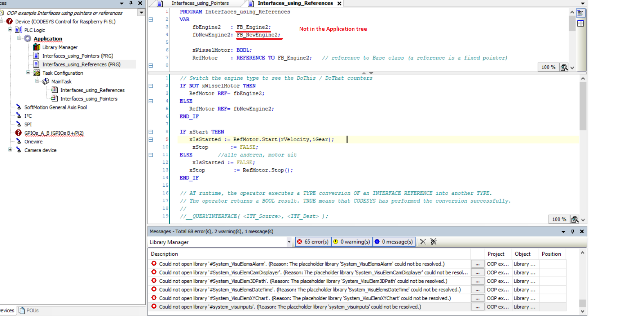644x316 pixels.
Task: Open the 100 % zoom level in implementation pane
Action: [559, 219]
